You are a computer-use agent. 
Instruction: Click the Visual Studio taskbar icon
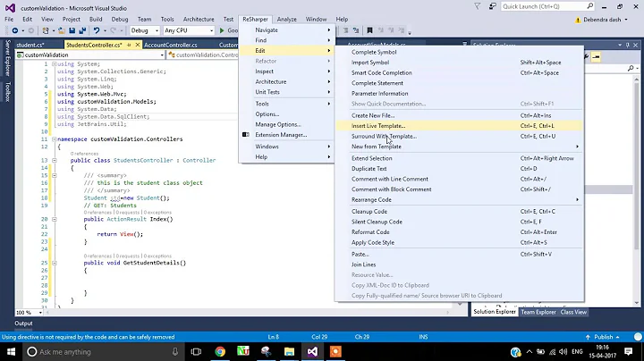pyautogui.click(x=312, y=351)
